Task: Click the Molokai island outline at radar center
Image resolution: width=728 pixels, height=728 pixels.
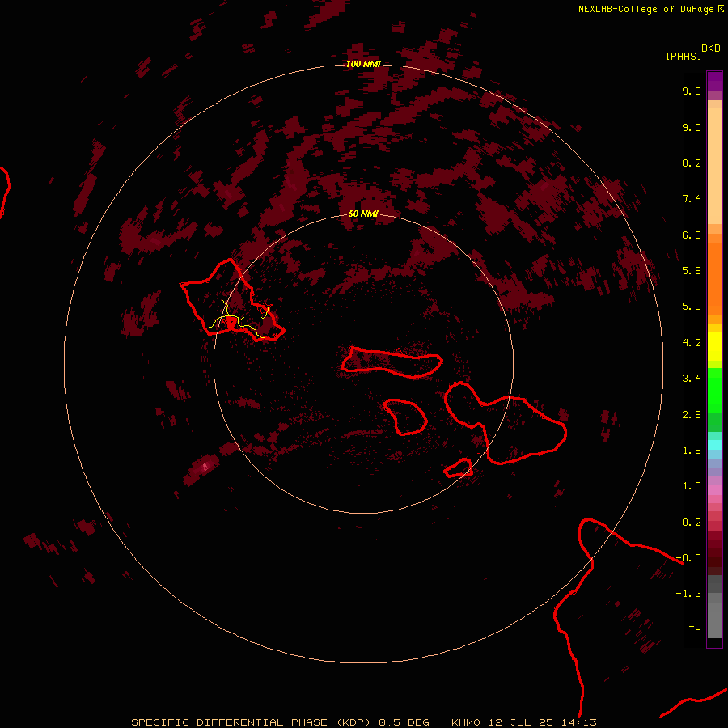Action: pos(391,362)
